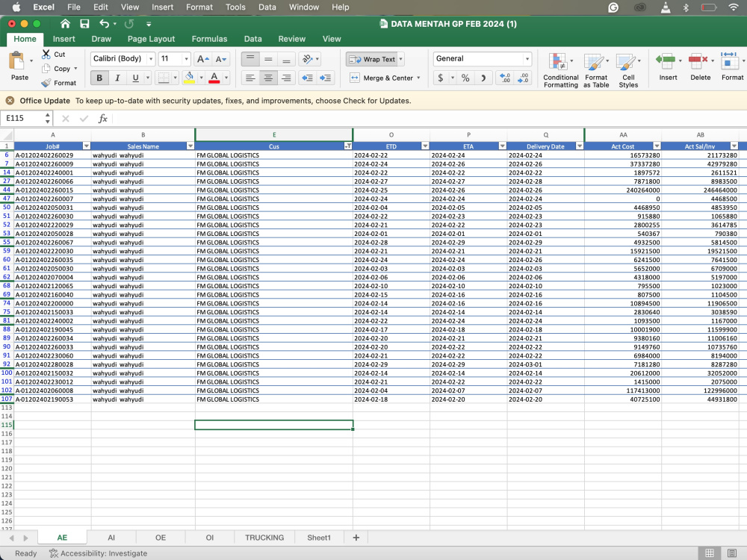Open the Apple menu
The image size is (747, 560).
(x=16, y=7)
